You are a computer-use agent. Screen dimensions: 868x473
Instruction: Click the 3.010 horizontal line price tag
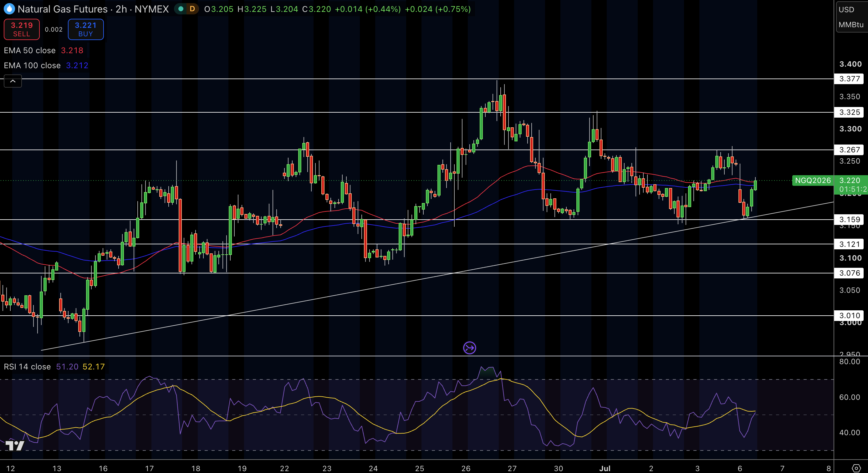click(849, 316)
